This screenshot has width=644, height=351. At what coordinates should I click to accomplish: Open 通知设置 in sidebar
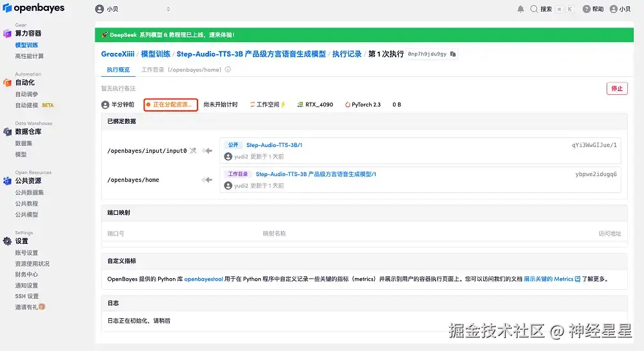(26, 285)
